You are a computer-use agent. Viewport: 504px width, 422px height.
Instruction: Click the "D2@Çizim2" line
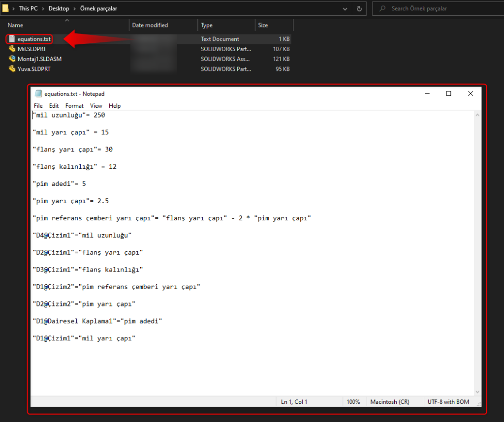click(84, 304)
